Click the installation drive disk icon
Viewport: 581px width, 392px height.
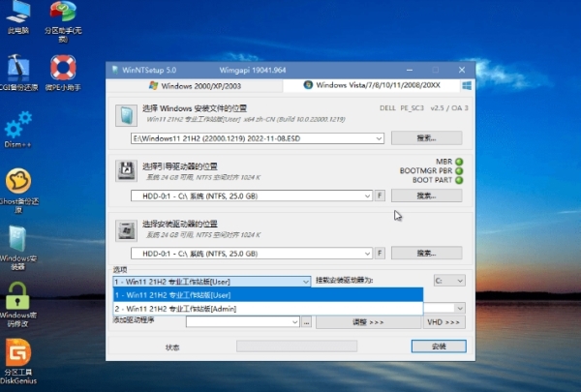[x=126, y=230]
